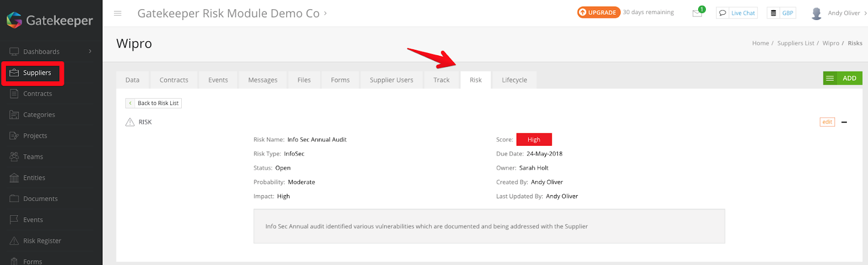Screen dimensions: 868x265
Task: Switch to the Files tab
Action: 304,80
